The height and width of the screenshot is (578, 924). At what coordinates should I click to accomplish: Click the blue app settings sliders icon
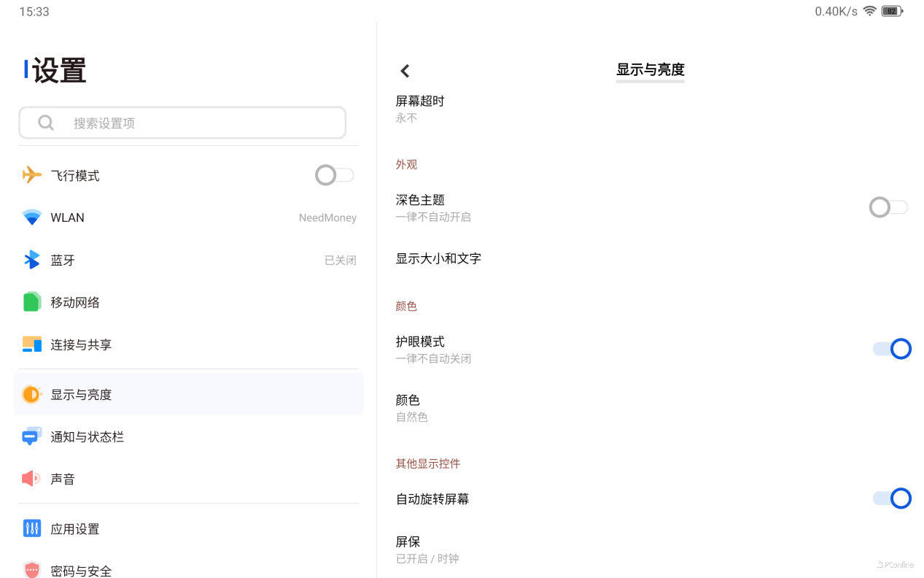31,528
